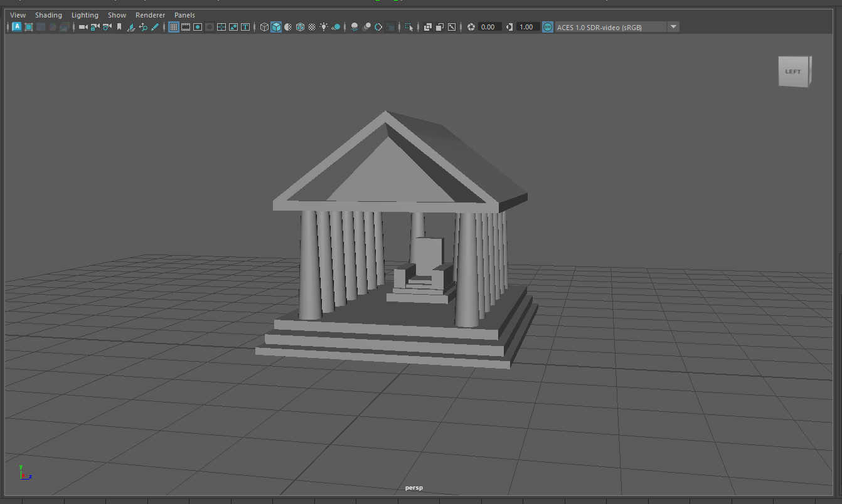Enable Wireframe on Shaded icon

tap(300, 27)
